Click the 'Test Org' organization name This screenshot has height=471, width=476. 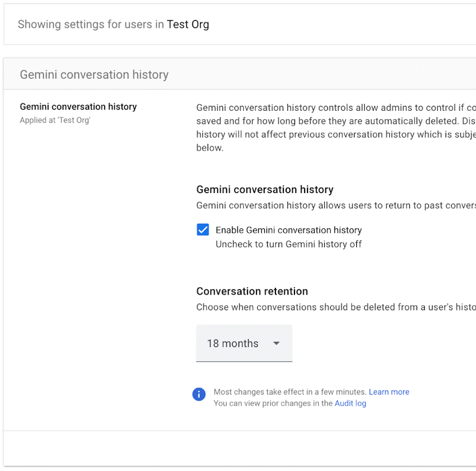(x=187, y=24)
